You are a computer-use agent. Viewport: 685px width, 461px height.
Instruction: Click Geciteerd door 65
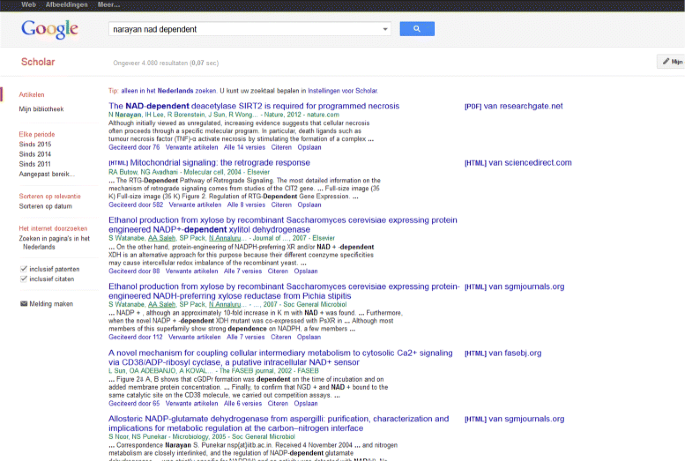click(134, 403)
